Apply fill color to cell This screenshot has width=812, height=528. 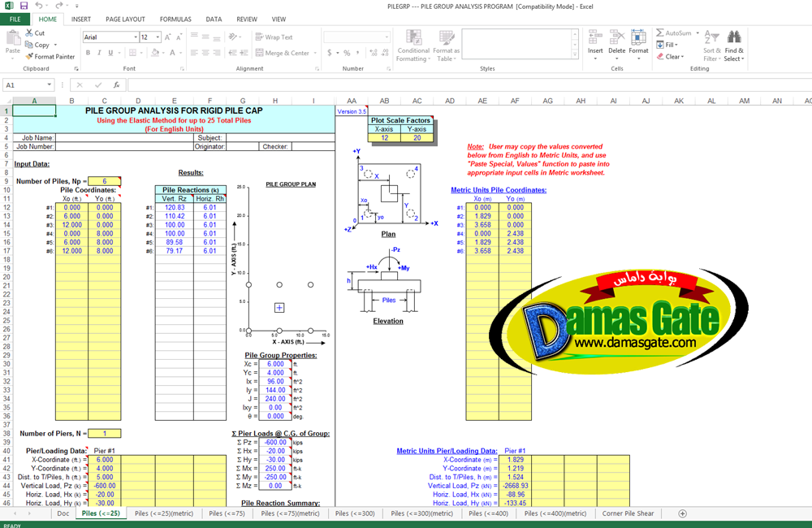[155, 53]
